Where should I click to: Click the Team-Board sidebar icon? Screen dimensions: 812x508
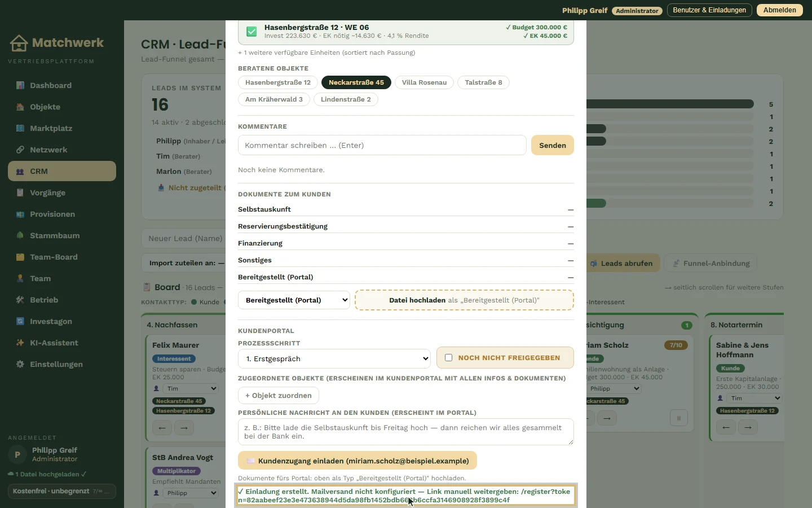pos(20,257)
